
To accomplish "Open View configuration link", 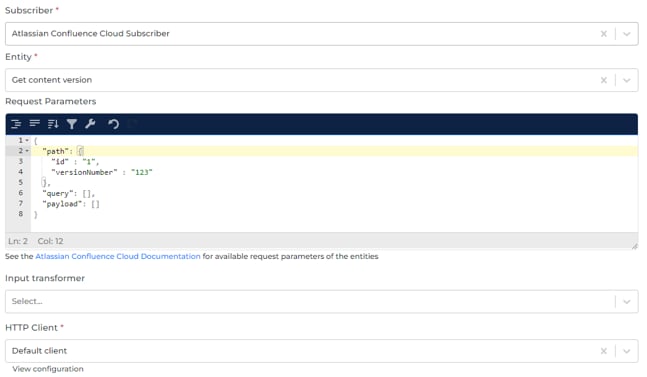I will click(48, 369).
